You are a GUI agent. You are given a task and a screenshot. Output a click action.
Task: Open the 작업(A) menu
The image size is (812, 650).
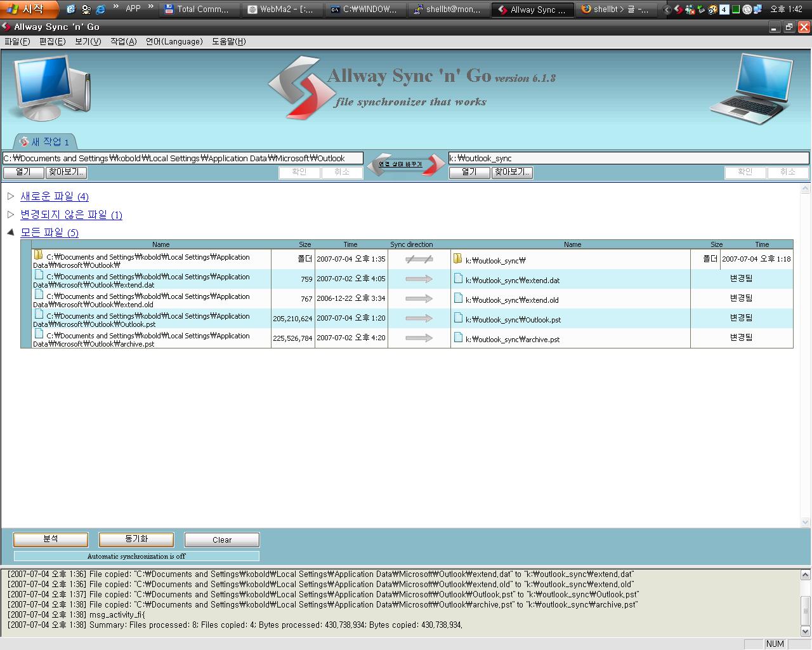pos(123,41)
